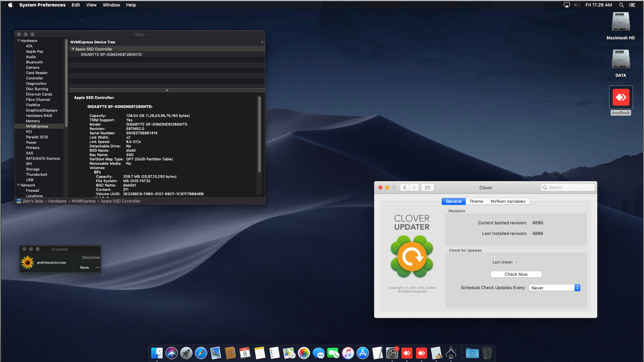
Task: Select Graphics/Displays in the sidebar
Action: click(41, 110)
